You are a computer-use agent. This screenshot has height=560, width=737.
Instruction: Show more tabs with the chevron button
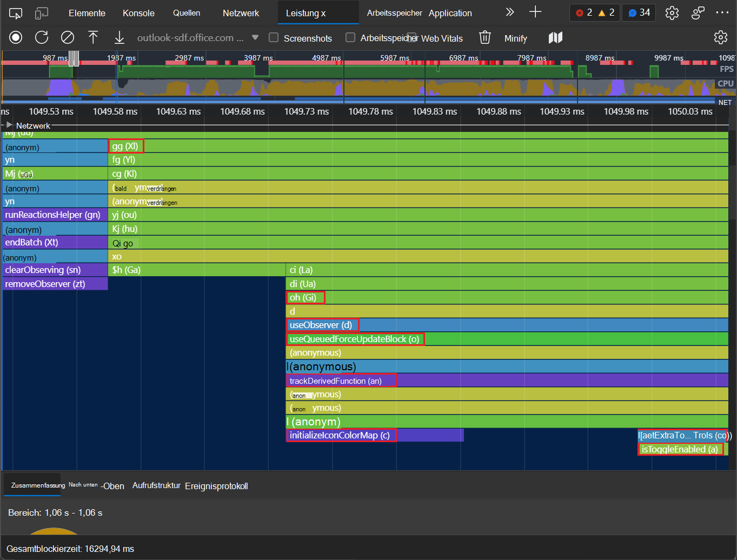509,12
